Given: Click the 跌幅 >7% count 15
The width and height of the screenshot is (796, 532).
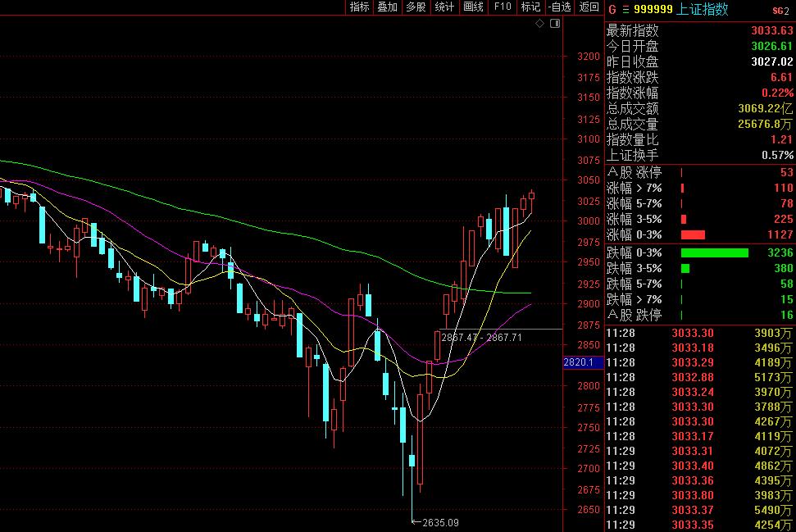Looking at the screenshot, I should 786,299.
